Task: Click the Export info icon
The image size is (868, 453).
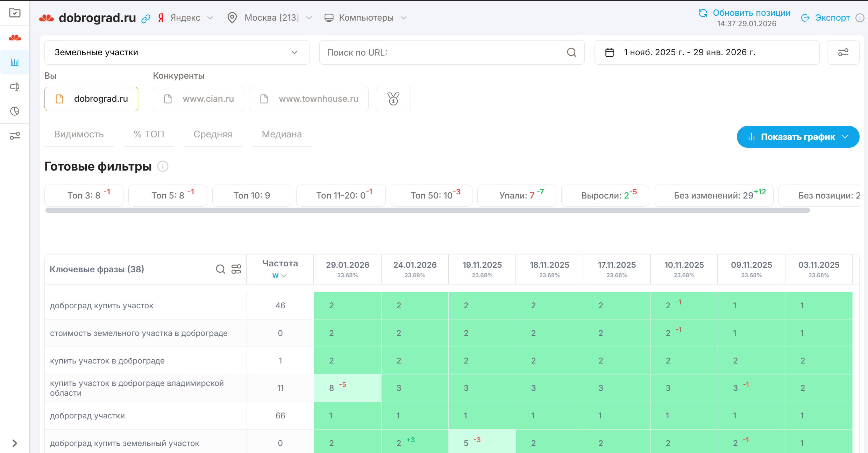Action: tap(860, 18)
